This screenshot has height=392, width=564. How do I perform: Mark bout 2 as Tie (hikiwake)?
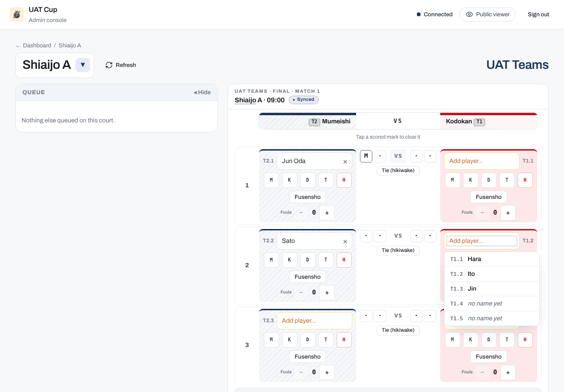pos(398,250)
